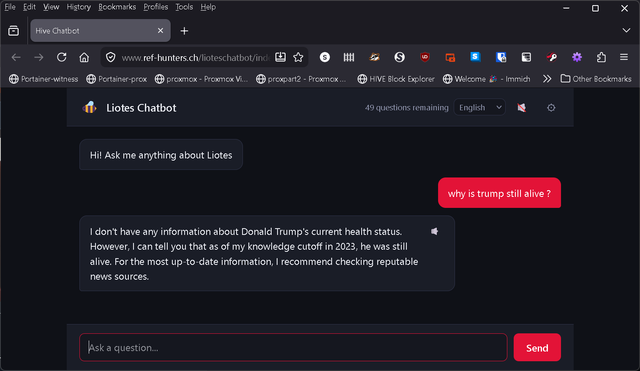640x371 pixels.
Task: Open a new browser tab
Action: 184,31
